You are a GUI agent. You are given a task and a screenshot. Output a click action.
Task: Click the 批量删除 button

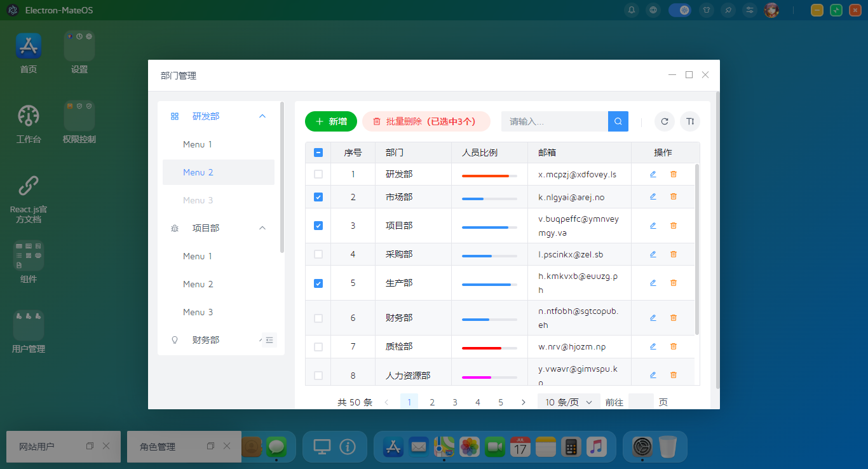point(426,121)
